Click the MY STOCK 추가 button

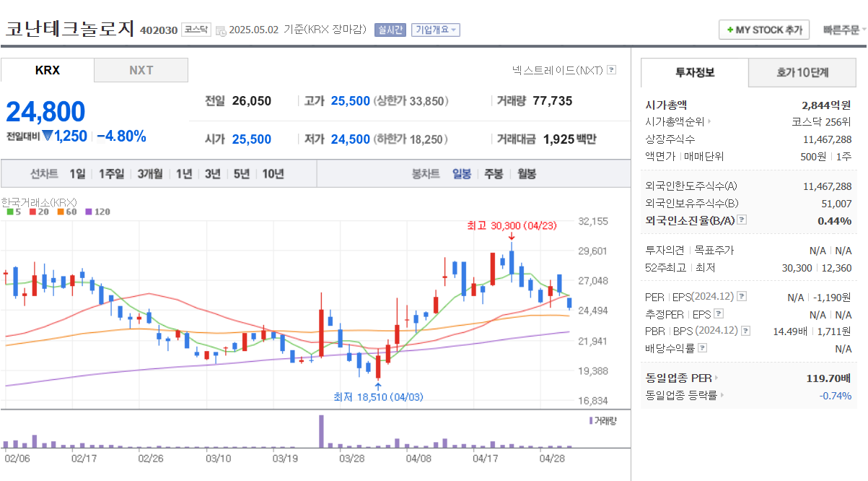point(763,30)
